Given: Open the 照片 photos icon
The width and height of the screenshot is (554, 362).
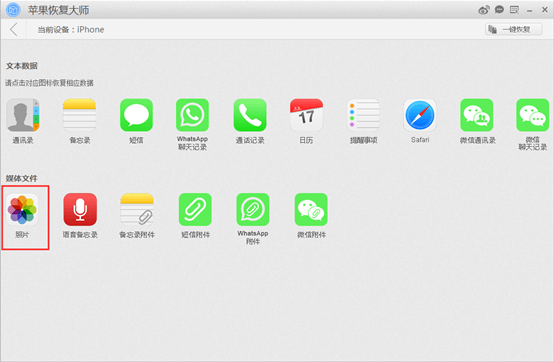Looking at the screenshot, I should [22, 210].
